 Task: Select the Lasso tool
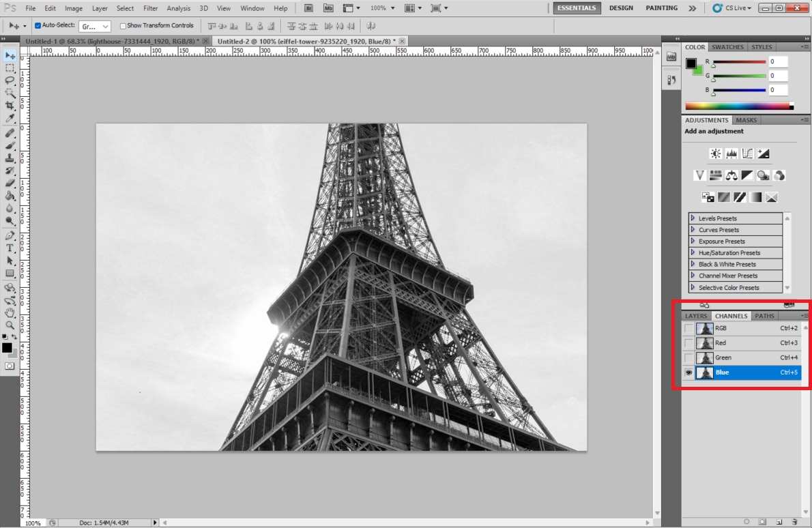tap(10, 80)
